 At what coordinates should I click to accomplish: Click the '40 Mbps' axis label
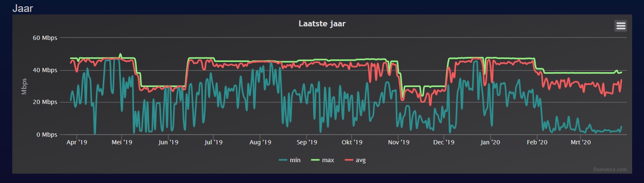click(45, 70)
